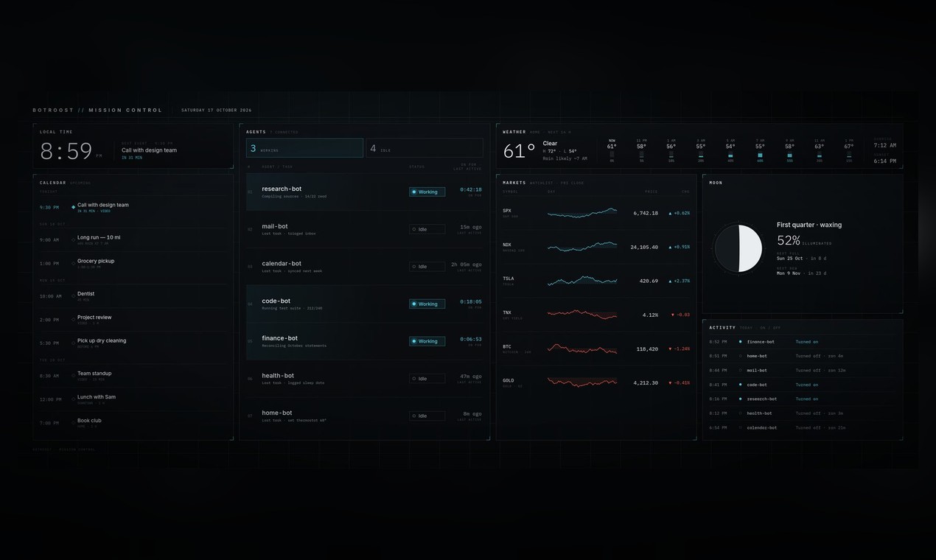Click the SPX day sparkline chart
This screenshot has width=936, height=560.
pyautogui.click(x=582, y=213)
